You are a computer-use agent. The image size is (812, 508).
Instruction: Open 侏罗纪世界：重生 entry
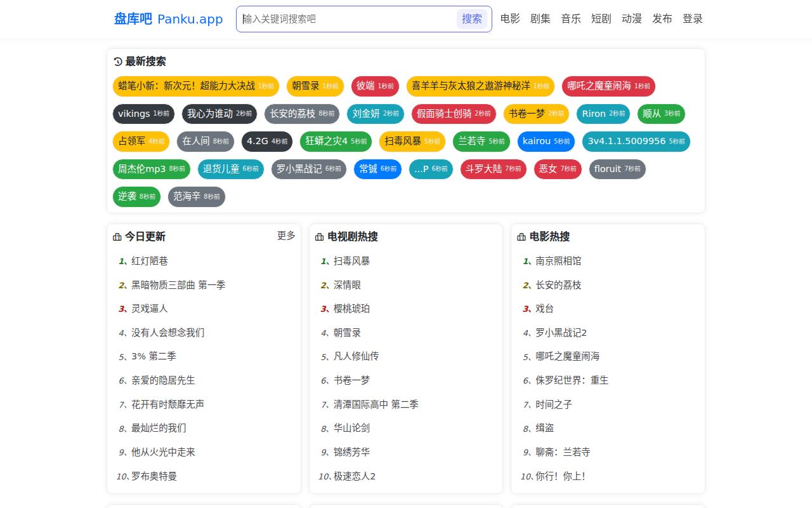tap(572, 380)
